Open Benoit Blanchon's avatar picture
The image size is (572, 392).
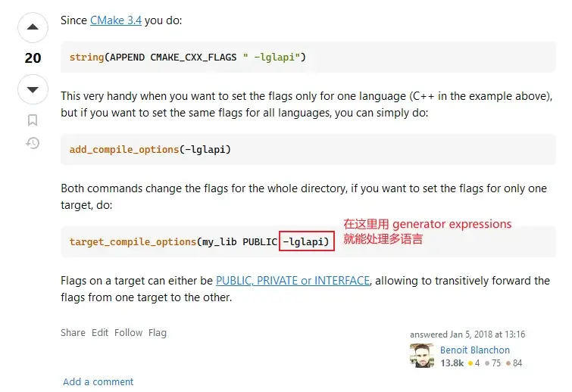click(421, 356)
